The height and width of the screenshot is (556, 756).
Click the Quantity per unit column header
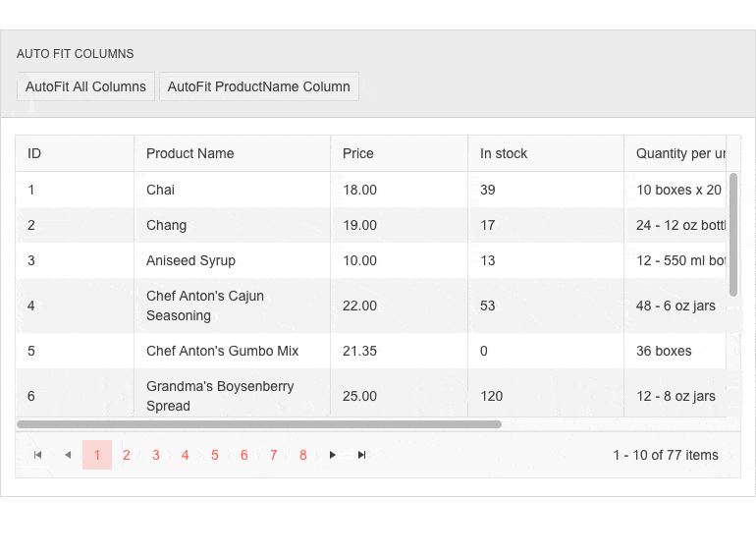click(x=675, y=153)
